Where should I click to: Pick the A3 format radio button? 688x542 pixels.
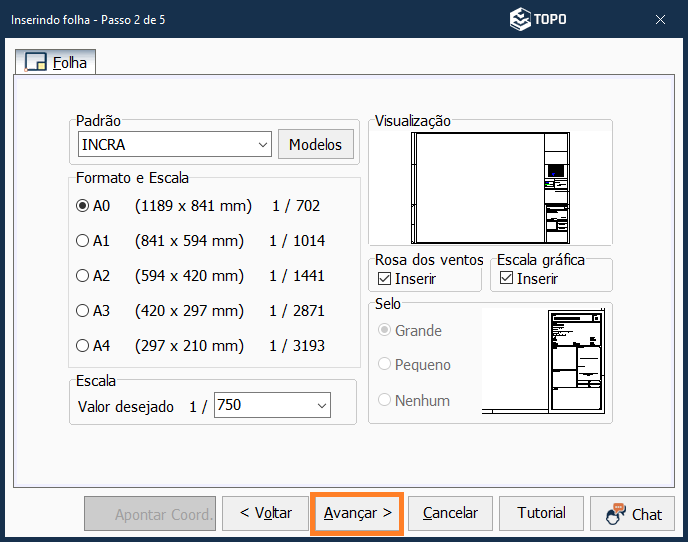[x=83, y=311]
